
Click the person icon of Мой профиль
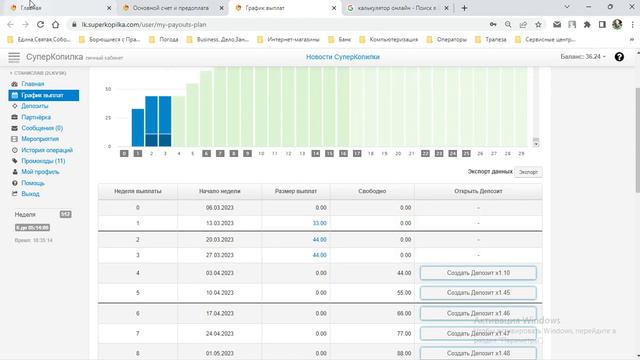point(15,172)
